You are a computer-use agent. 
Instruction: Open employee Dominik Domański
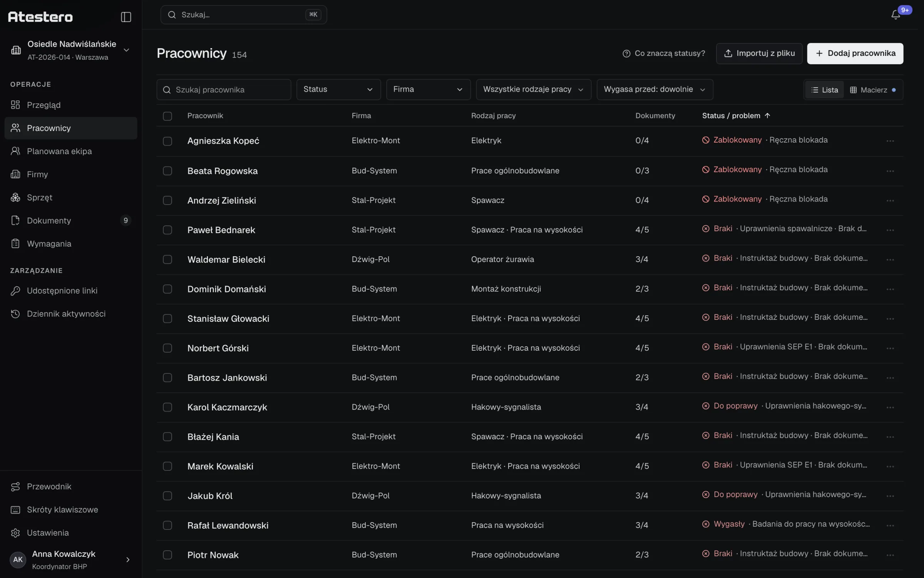[226, 289]
